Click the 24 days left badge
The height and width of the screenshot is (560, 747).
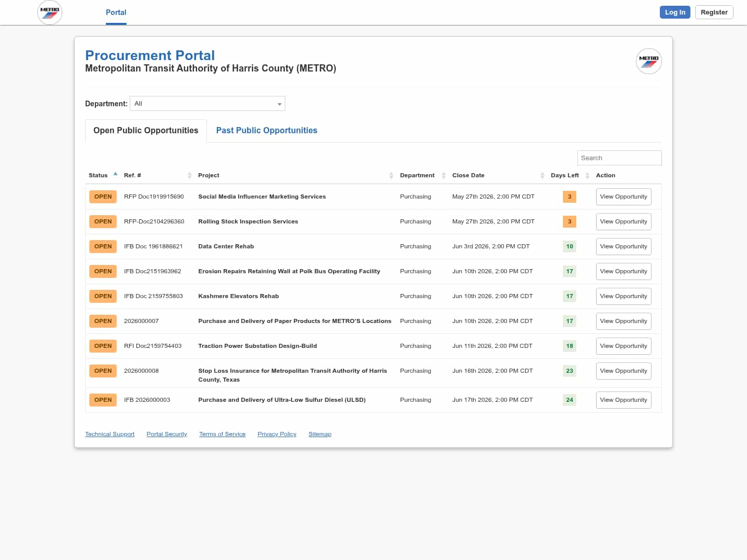click(x=570, y=400)
